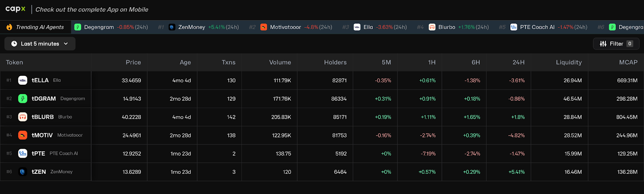Click the flame icon beside Trending AI Agents

coord(9,27)
